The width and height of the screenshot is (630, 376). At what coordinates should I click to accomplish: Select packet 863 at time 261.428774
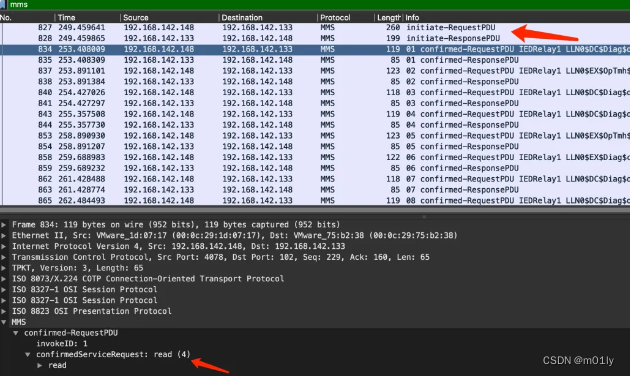coord(315,190)
